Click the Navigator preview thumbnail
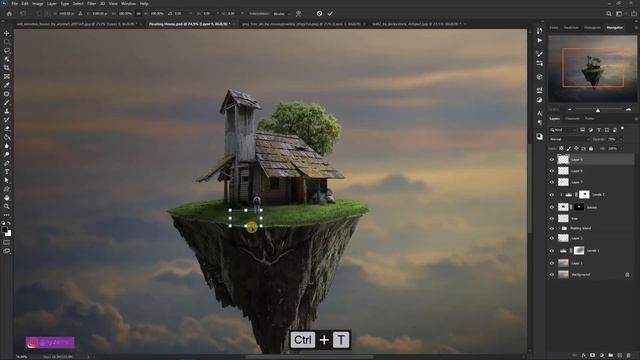Screen dimensions: 640x360 point(592,68)
